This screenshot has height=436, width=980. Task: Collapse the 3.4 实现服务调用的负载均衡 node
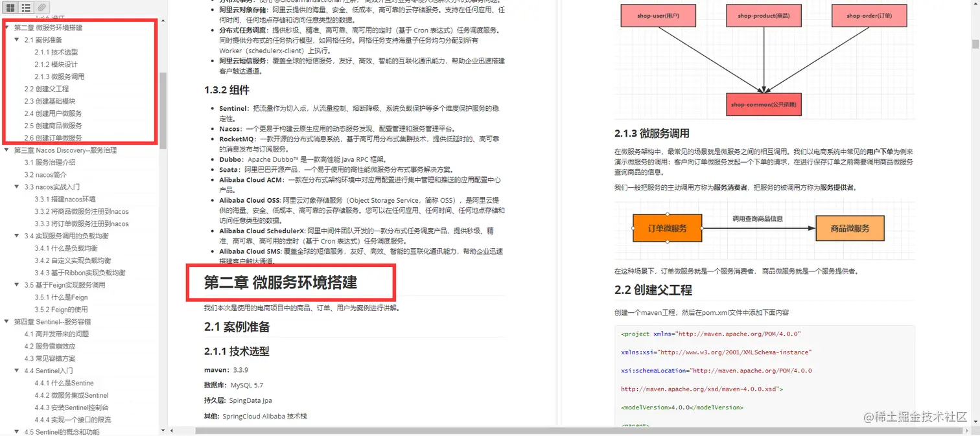tap(17, 236)
